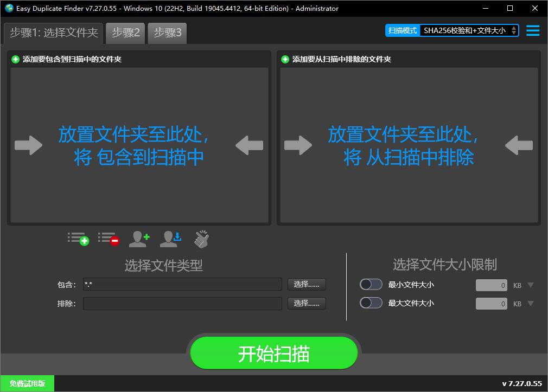Click the green plus to add exclude folder
The height and width of the screenshot is (392, 548).
pyautogui.click(x=284, y=59)
